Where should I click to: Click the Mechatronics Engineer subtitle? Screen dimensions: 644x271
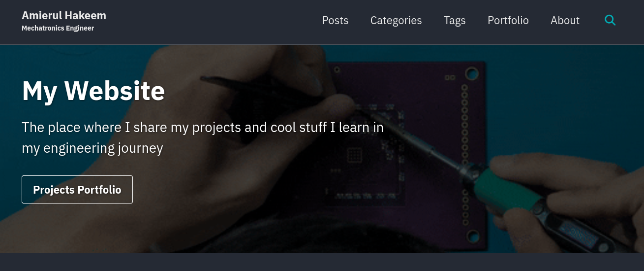58,28
